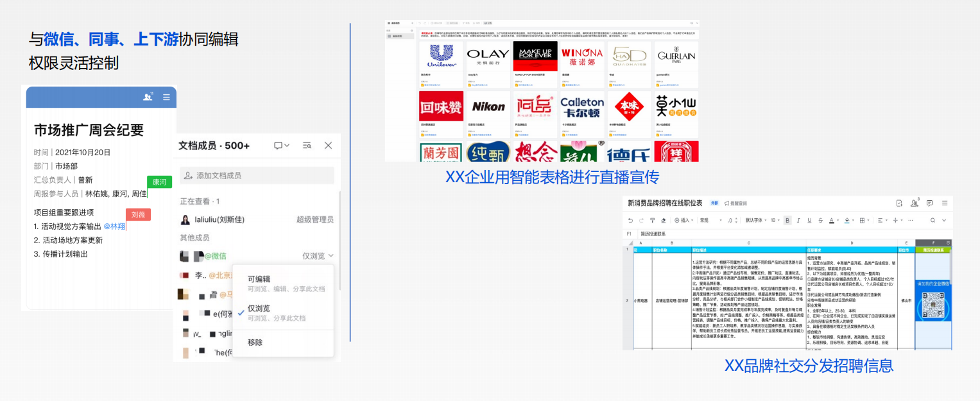980x401 pixels.
Task: Click the redo icon in spreadsheet toolbar
Action: click(642, 220)
